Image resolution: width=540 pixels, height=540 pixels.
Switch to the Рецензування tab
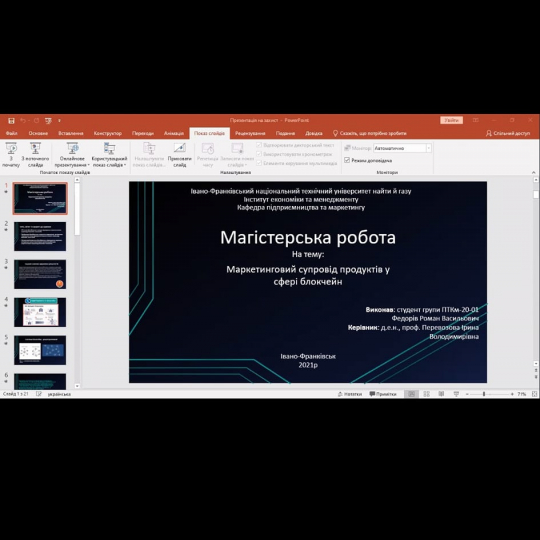250,133
